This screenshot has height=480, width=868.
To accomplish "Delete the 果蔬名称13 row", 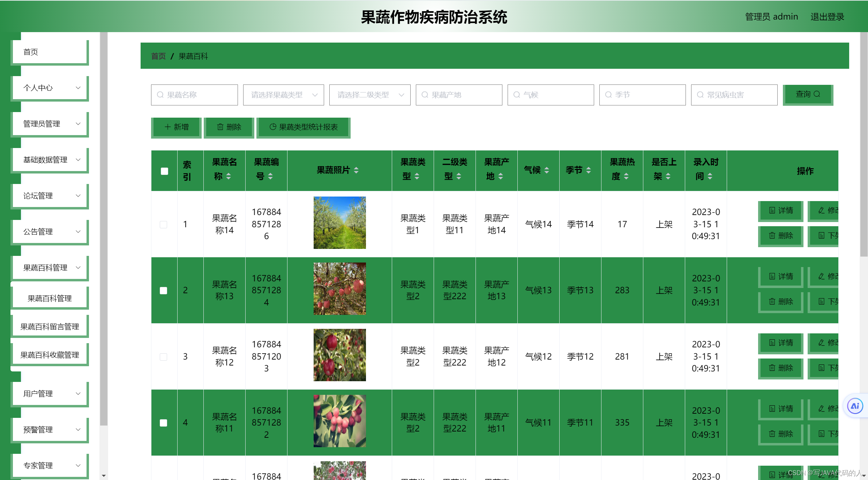I will pyautogui.click(x=781, y=302).
